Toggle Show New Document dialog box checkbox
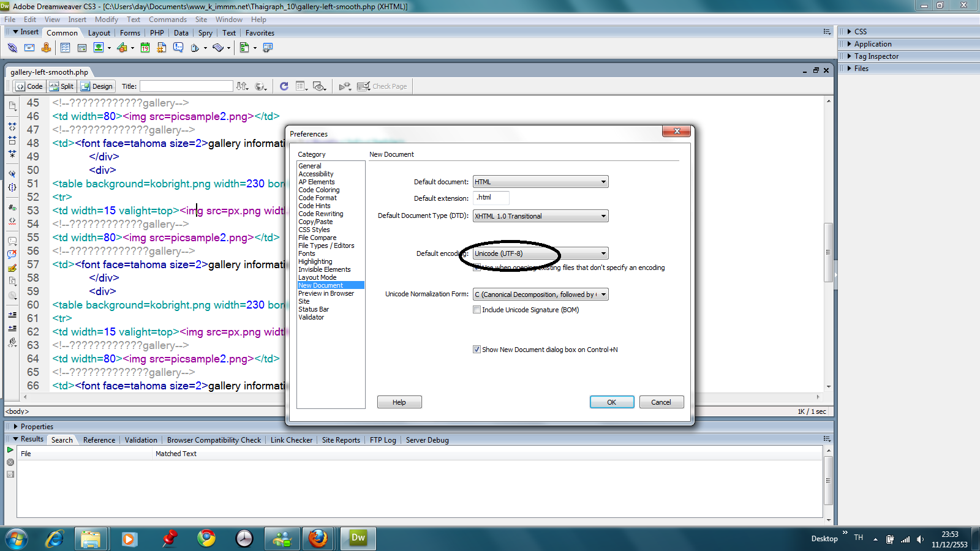This screenshot has width=980, height=551. (x=477, y=350)
